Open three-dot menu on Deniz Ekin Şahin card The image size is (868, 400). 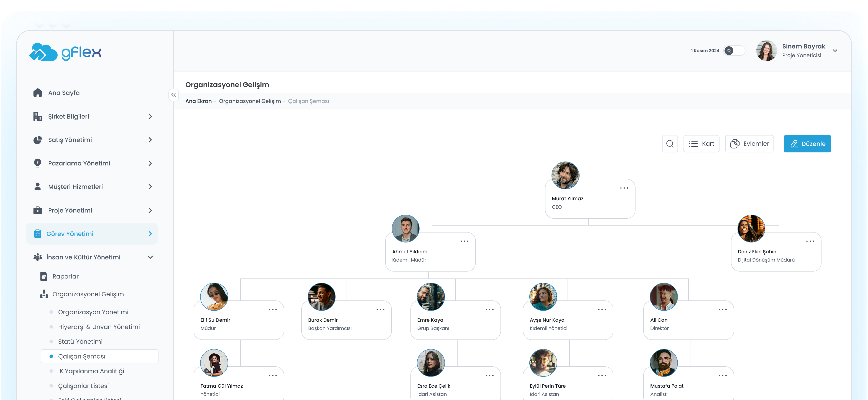coord(810,241)
